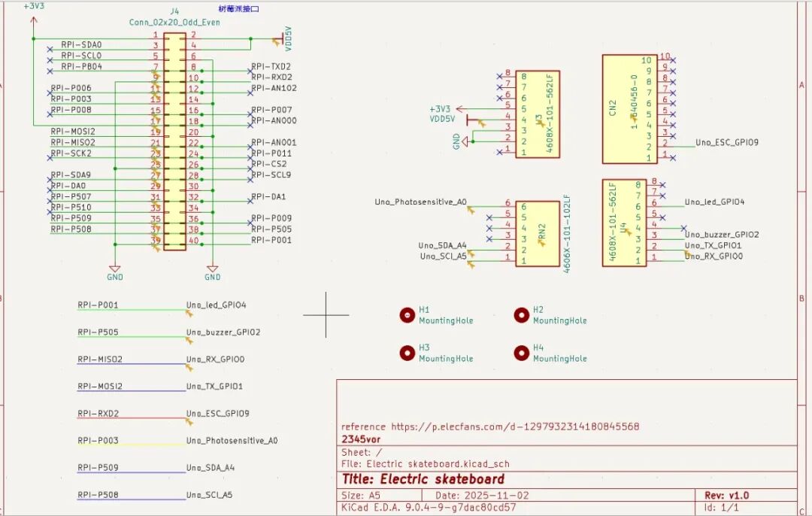Click the RPI-SDA0 net label
Screen dimensions: 812x516
tap(81, 44)
